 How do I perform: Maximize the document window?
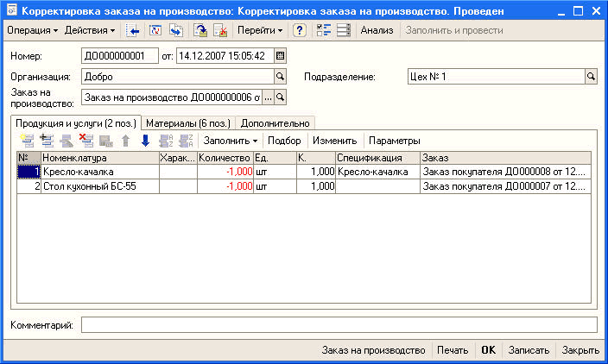(x=578, y=11)
